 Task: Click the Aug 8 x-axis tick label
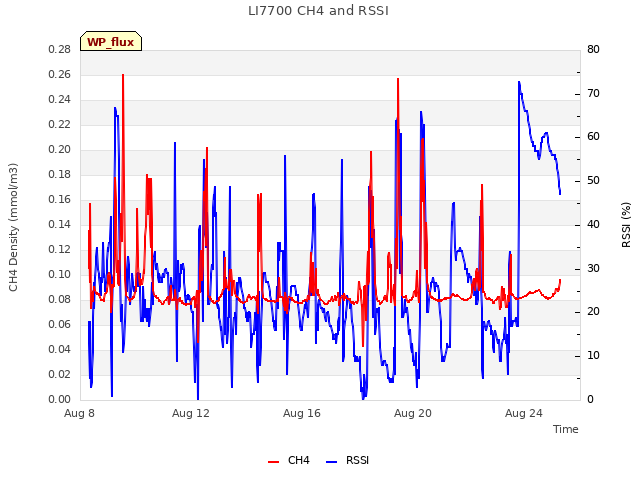click(x=79, y=413)
